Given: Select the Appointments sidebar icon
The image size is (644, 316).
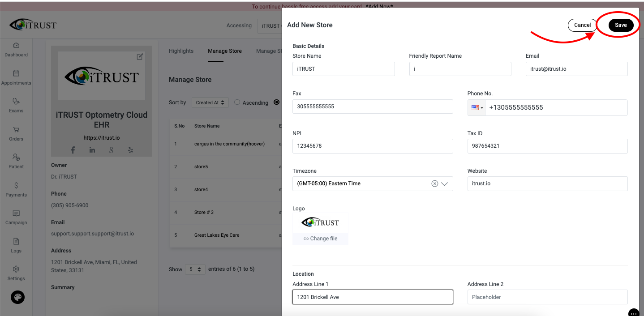Looking at the screenshot, I should pyautogui.click(x=16, y=77).
